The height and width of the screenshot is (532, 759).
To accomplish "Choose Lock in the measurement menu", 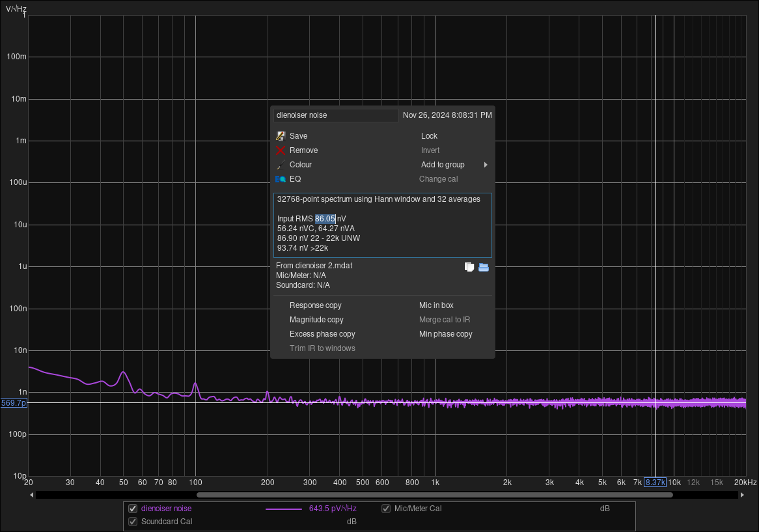I will click(x=429, y=136).
